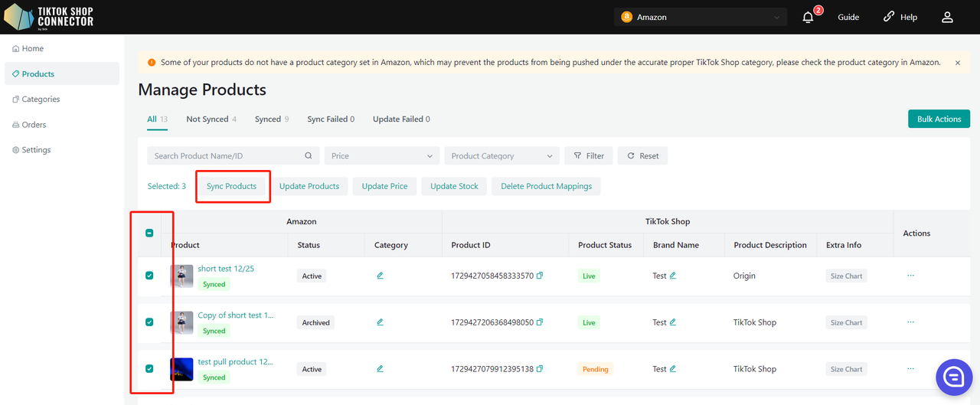
Task: Open the chat support bubble icon
Action: [954, 377]
